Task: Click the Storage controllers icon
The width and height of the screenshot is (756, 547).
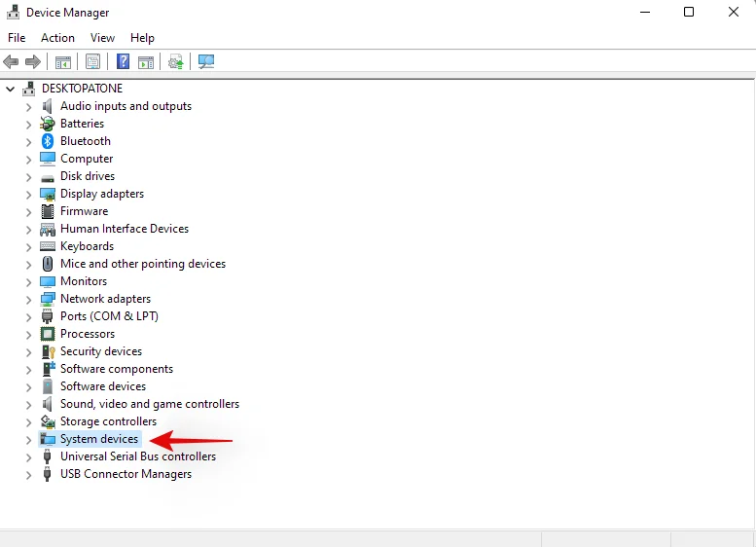Action: (48, 421)
